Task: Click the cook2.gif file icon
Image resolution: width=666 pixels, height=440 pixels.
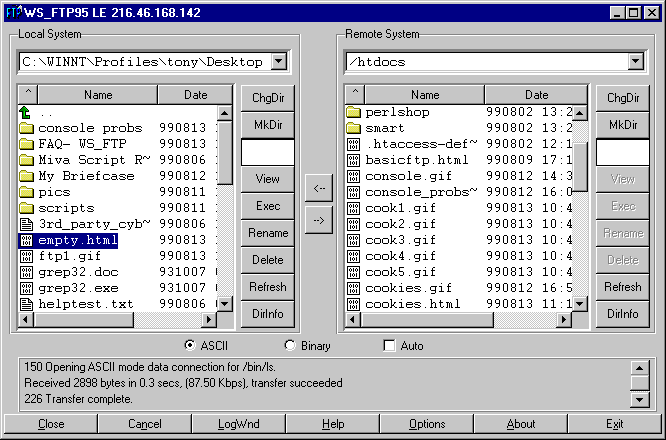Action: (x=353, y=224)
